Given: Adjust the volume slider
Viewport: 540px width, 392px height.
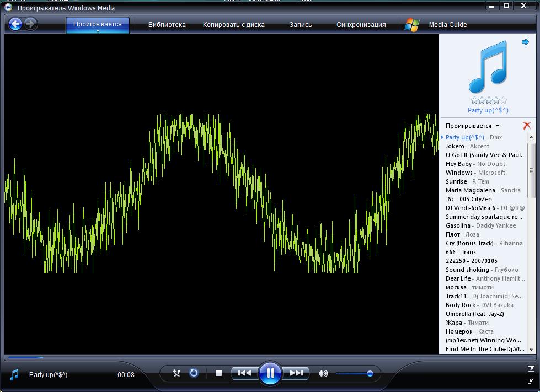Looking at the screenshot, I should (x=354, y=374).
